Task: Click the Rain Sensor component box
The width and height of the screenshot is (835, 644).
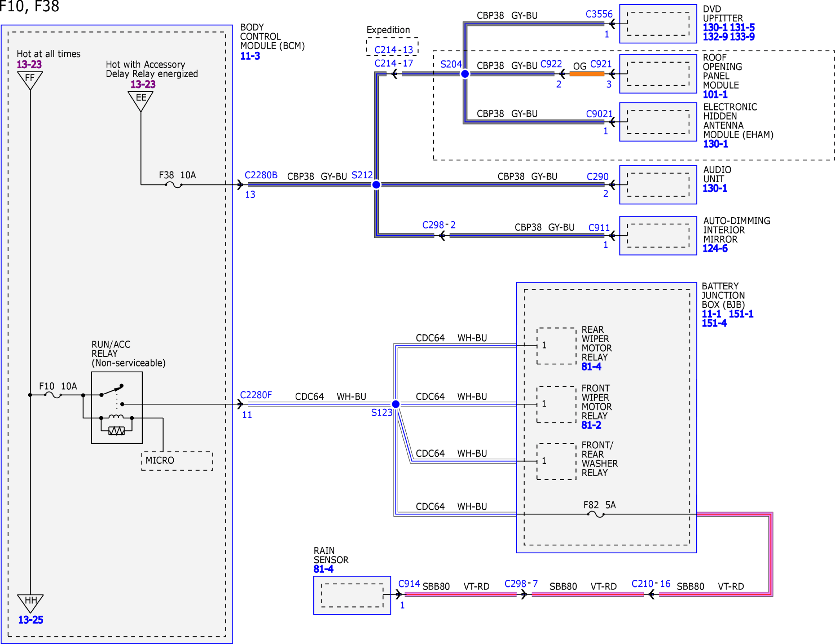Action: coord(352,595)
